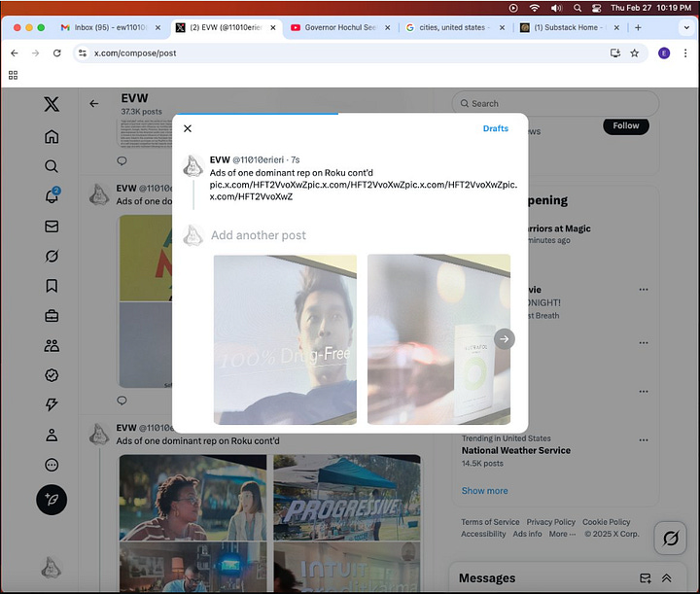This screenshot has height=594, width=700.
Task: Go to Home via house icon
Action: point(52,136)
